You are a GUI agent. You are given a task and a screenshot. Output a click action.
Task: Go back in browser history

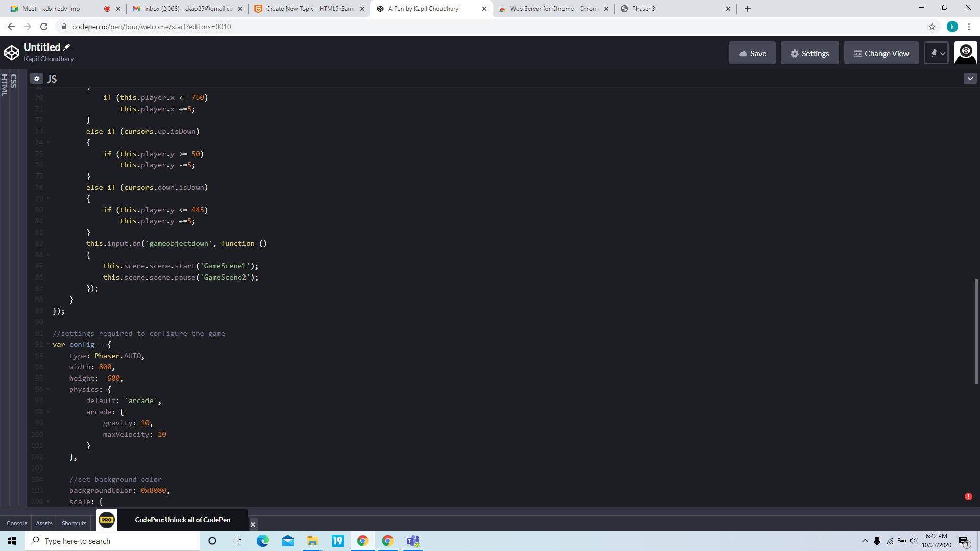(11, 27)
